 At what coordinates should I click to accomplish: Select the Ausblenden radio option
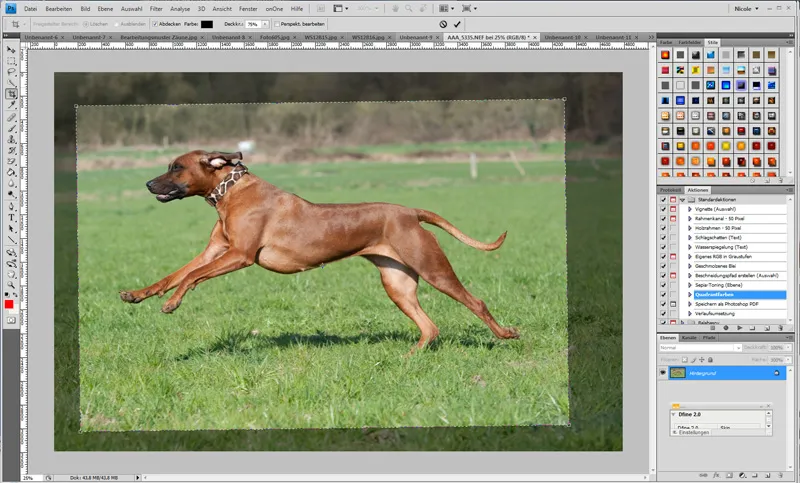point(116,24)
